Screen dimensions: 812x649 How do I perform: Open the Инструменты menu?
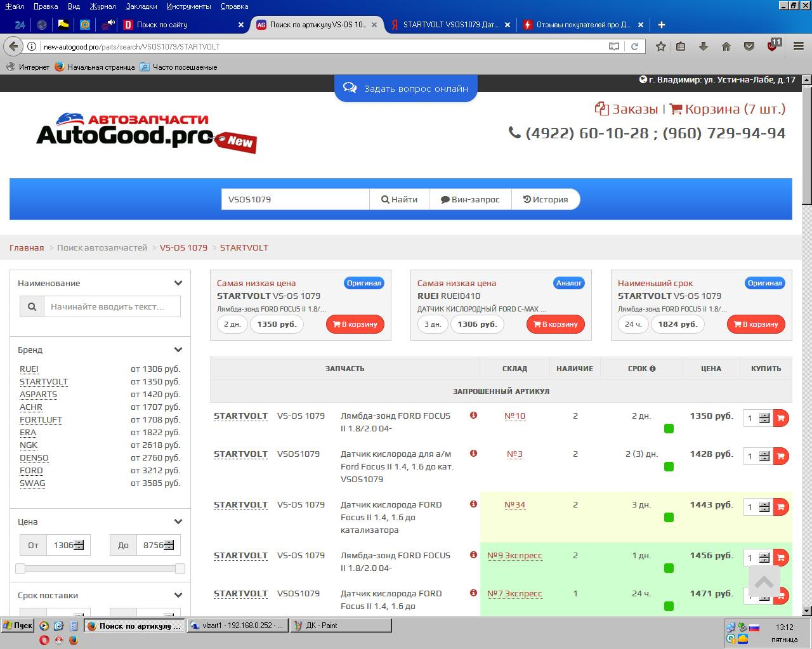pyautogui.click(x=189, y=6)
